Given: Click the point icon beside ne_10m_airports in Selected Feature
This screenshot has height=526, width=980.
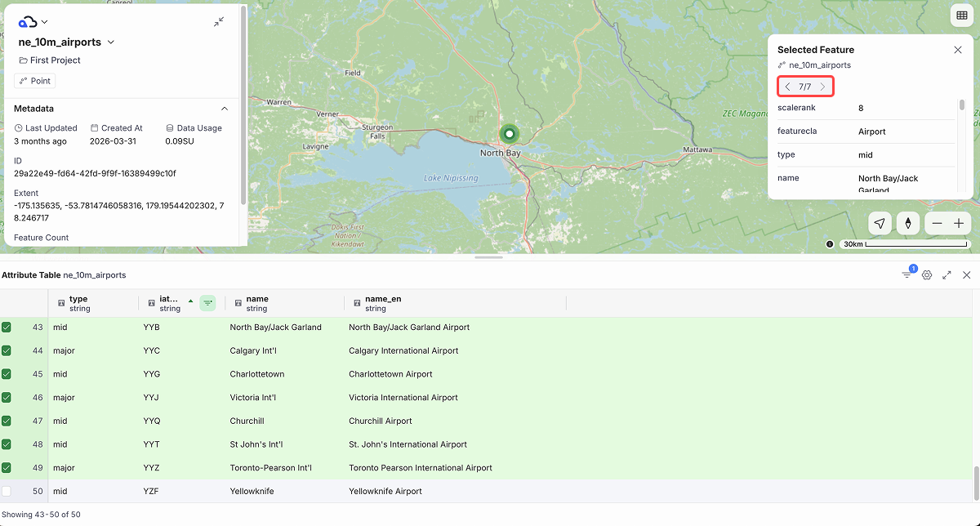Looking at the screenshot, I should click(x=782, y=65).
